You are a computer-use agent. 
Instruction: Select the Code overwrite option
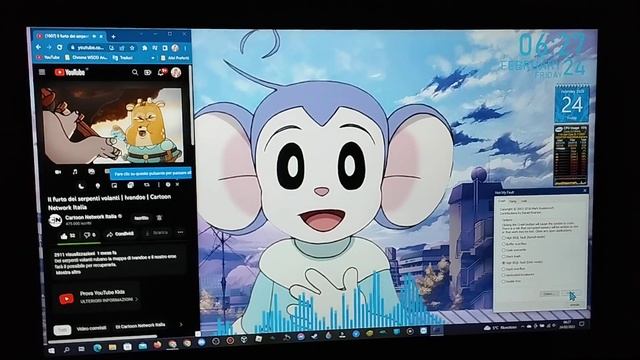[514, 250]
